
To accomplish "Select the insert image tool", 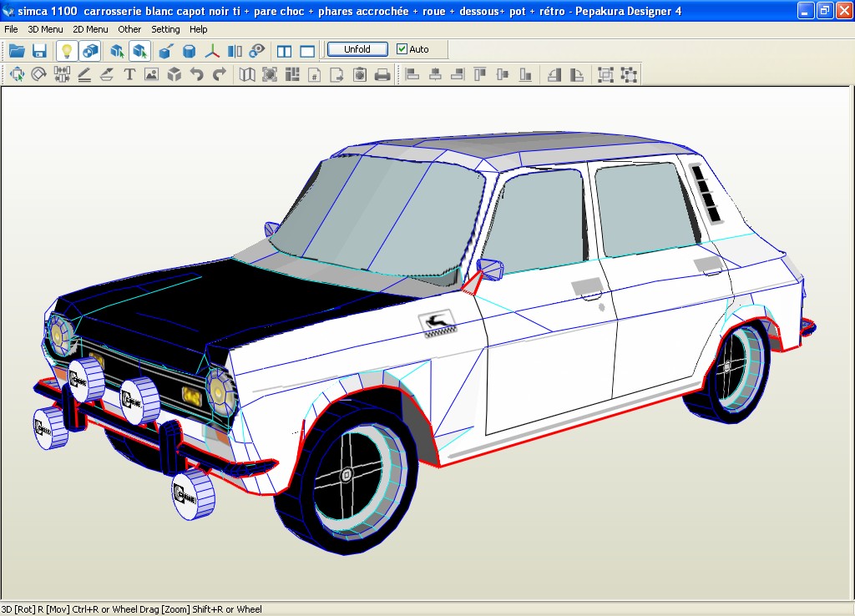I will point(152,74).
